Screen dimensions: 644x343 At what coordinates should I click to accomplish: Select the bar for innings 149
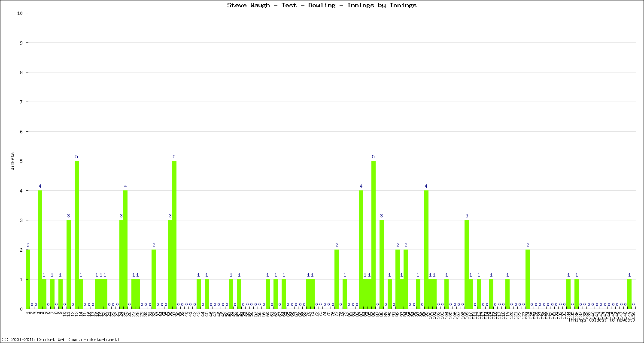click(629, 294)
